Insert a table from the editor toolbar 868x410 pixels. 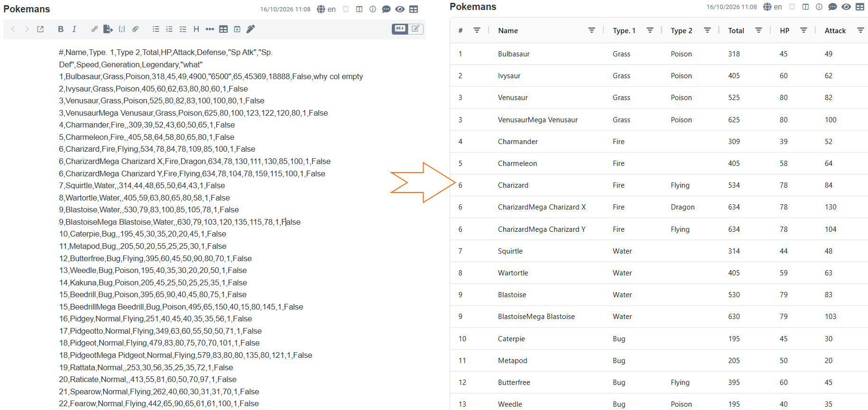point(223,29)
